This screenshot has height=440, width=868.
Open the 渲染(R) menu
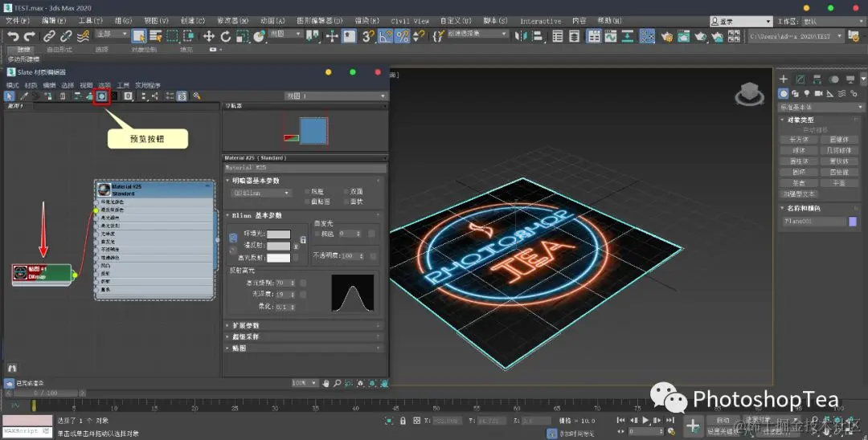pyautogui.click(x=367, y=21)
